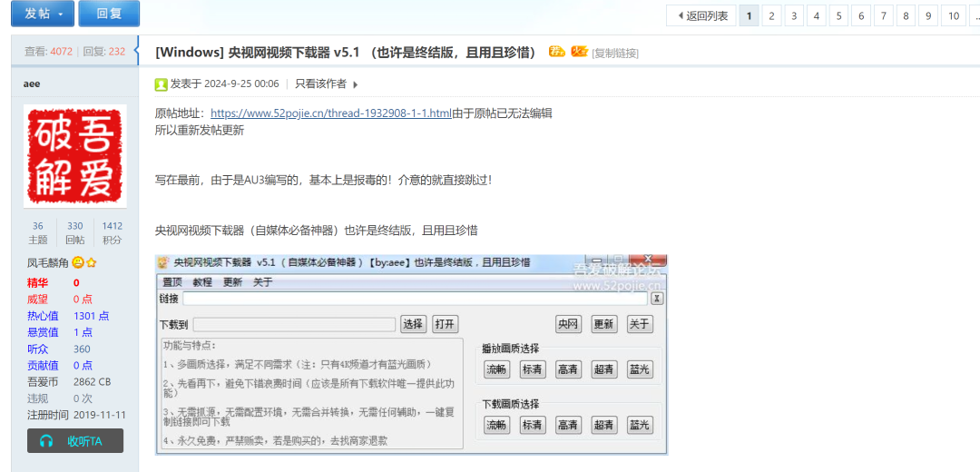980x472 pixels.
Task: Click the green author icon before 发表于
Action: [161, 84]
